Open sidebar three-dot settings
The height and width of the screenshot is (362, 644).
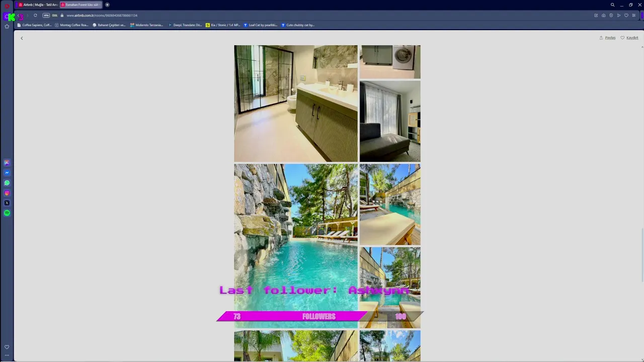pyautogui.click(x=7, y=355)
